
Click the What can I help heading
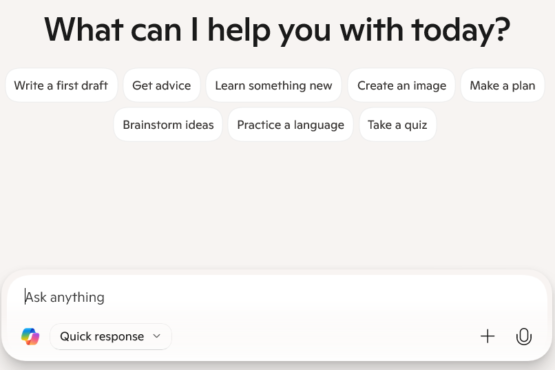(277, 30)
